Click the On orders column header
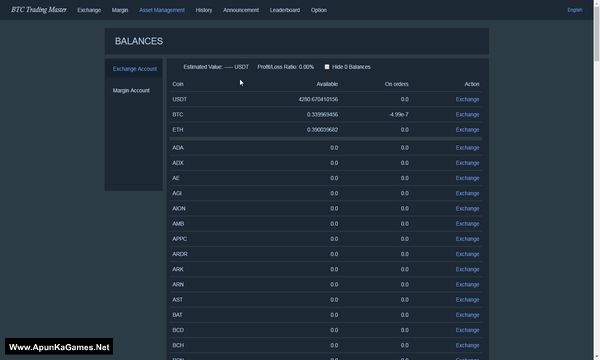 tap(396, 84)
